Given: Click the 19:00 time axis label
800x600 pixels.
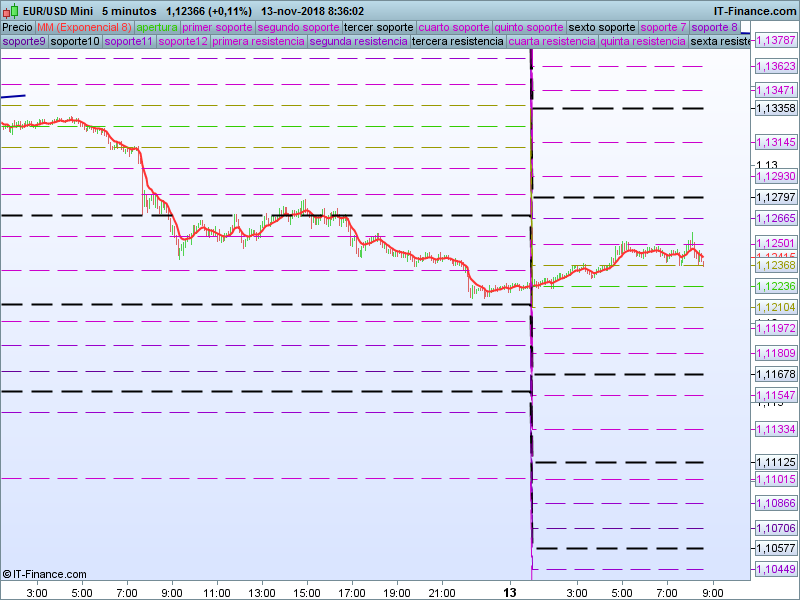Looking at the screenshot, I should coord(397,593).
